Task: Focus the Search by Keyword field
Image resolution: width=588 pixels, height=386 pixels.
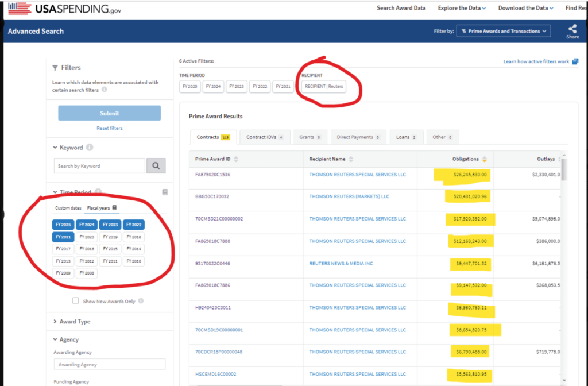Action: 99,166
